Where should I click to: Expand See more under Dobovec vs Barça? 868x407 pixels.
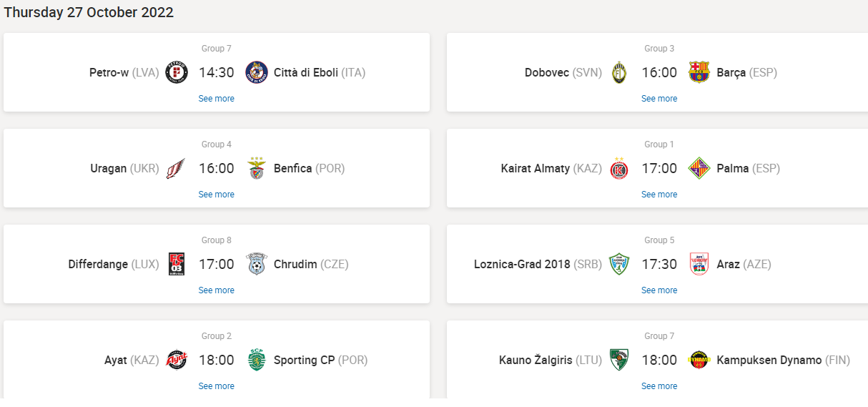[x=659, y=99]
